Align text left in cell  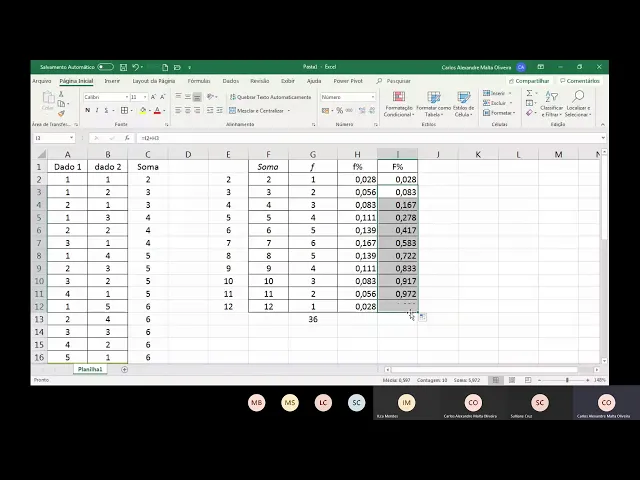coord(178,110)
